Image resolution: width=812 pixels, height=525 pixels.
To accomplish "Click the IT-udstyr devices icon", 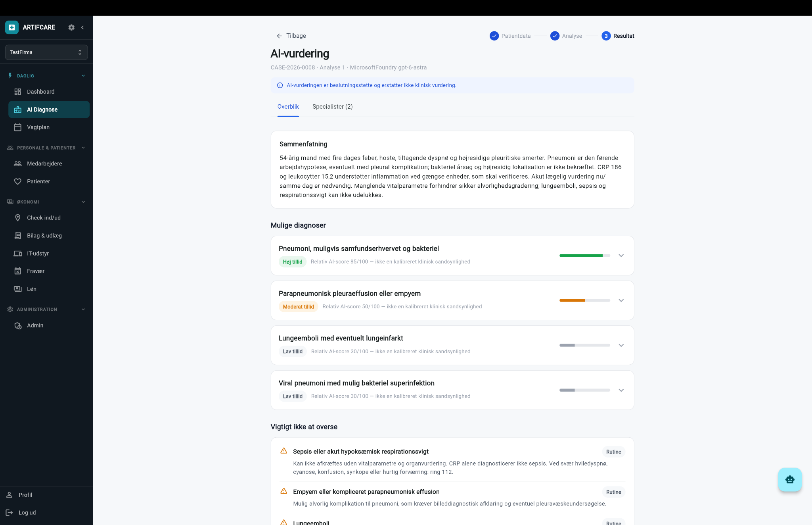I will [x=18, y=254].
